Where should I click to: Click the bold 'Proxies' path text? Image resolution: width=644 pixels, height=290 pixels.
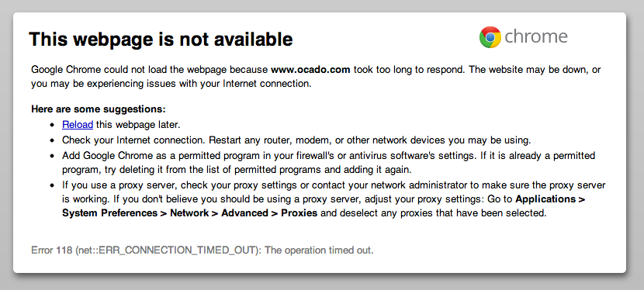click(x=299, y=213)
